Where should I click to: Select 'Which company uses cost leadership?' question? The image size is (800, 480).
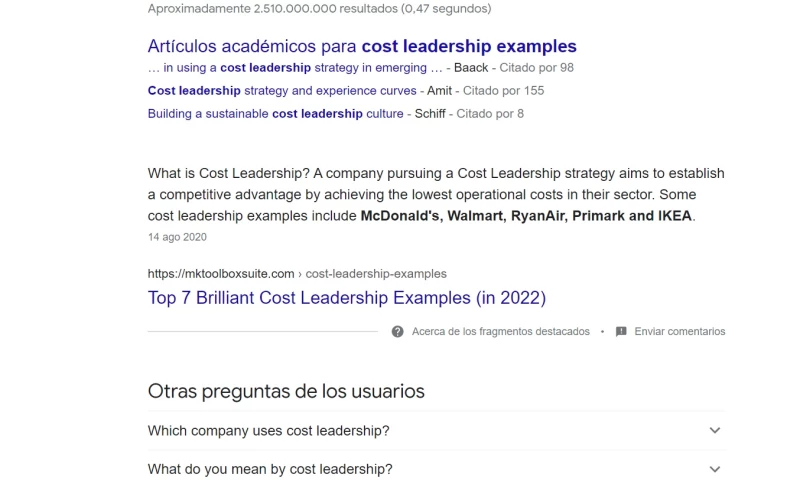click(x=268, y=431)
